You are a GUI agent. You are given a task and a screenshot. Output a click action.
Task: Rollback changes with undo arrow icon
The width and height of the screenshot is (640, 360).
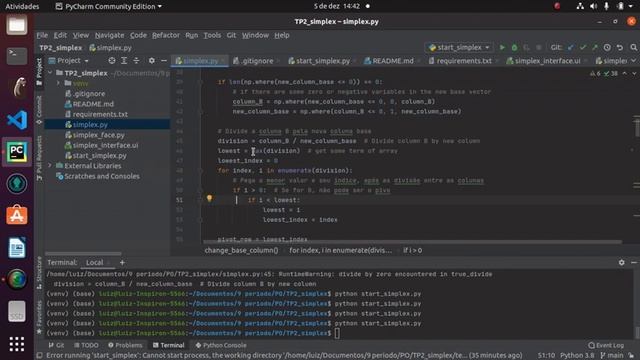(x=620, y=48)
